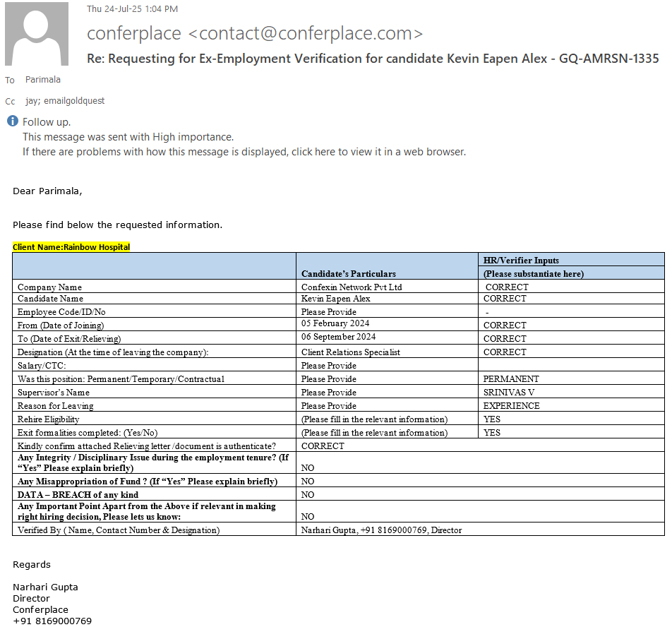
Task: Select emailgoldquest in the Cc line
Action: tap(74, 101)
